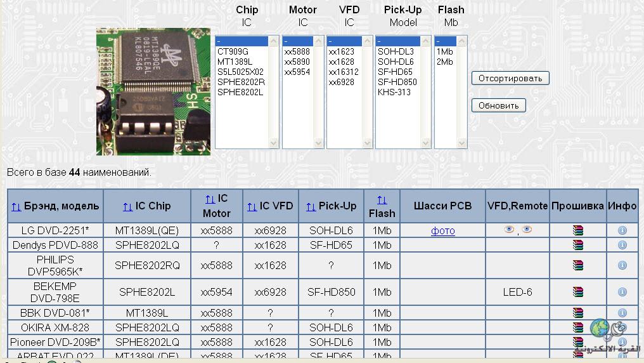Select xx16312 in VFD IC list
Screen dimensions: 644x363
coord(344,72)
